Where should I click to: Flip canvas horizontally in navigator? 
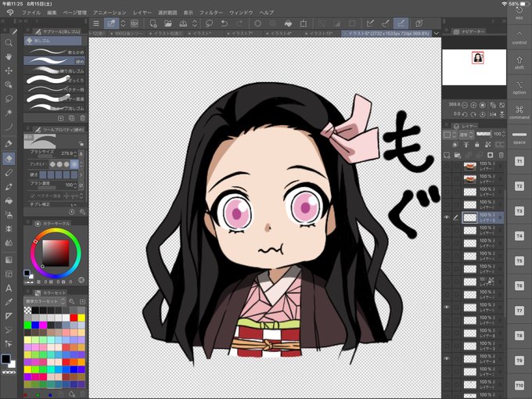(493, 114)
